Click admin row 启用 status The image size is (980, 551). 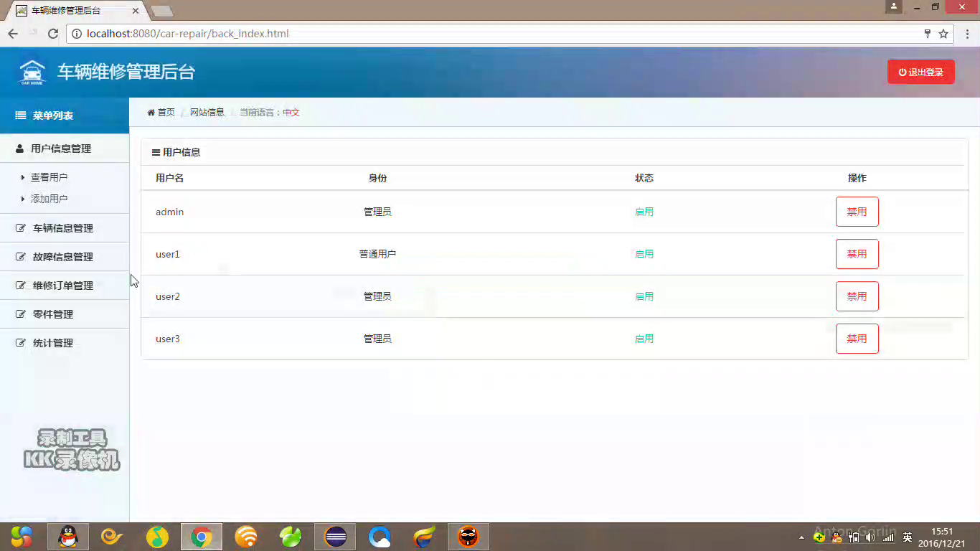pos(644,212)
